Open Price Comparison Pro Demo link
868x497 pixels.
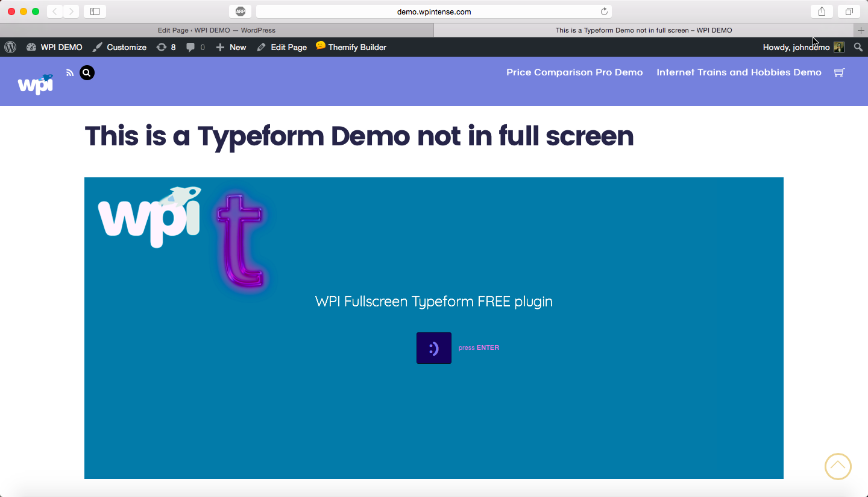coord(574,72)
